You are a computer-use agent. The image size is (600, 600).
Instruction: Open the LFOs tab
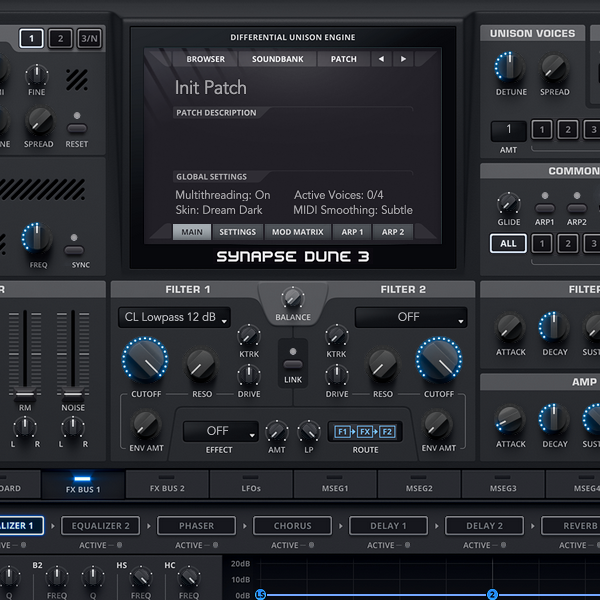[251, 484]
